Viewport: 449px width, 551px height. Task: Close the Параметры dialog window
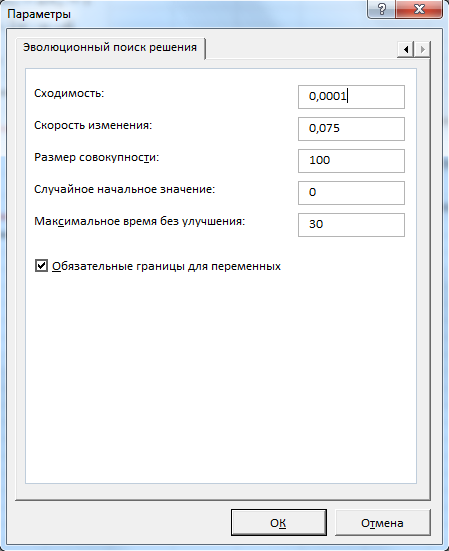coord(419,8)
